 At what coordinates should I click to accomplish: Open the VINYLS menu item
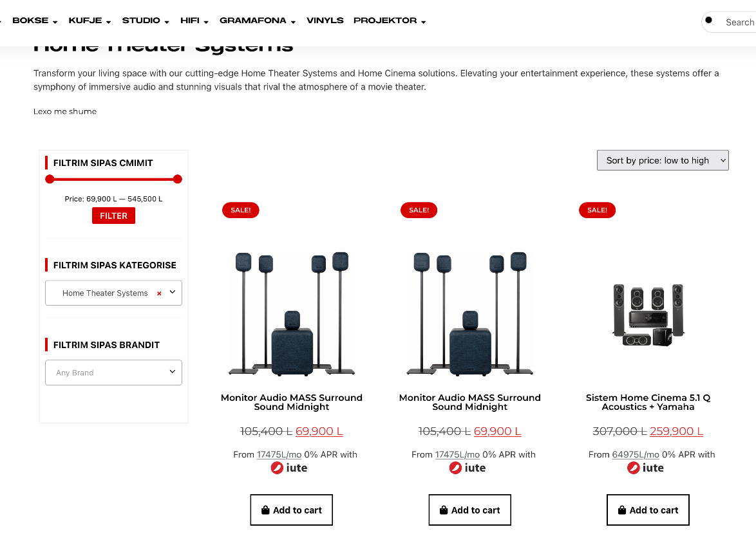tap(325, 21)
